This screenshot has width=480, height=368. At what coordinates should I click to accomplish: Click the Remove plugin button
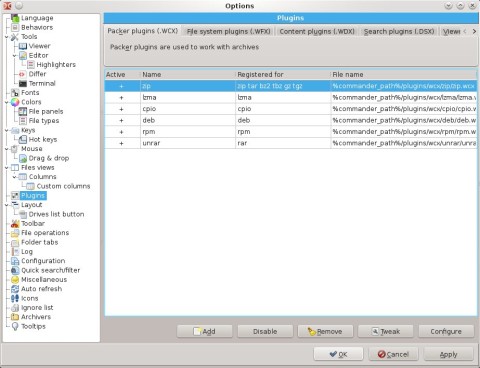pyautogui.click(x=325, y=331)
